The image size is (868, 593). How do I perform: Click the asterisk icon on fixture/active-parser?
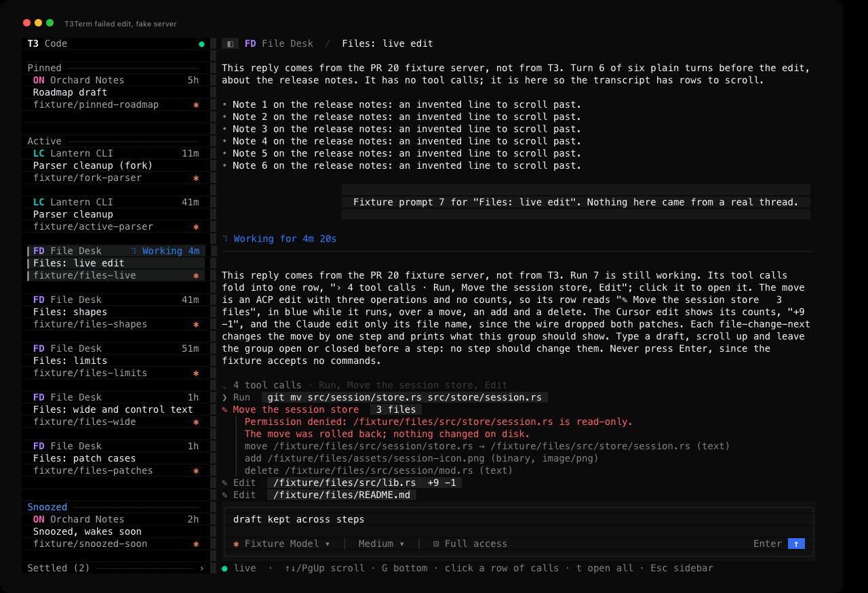tap(196, 226)
